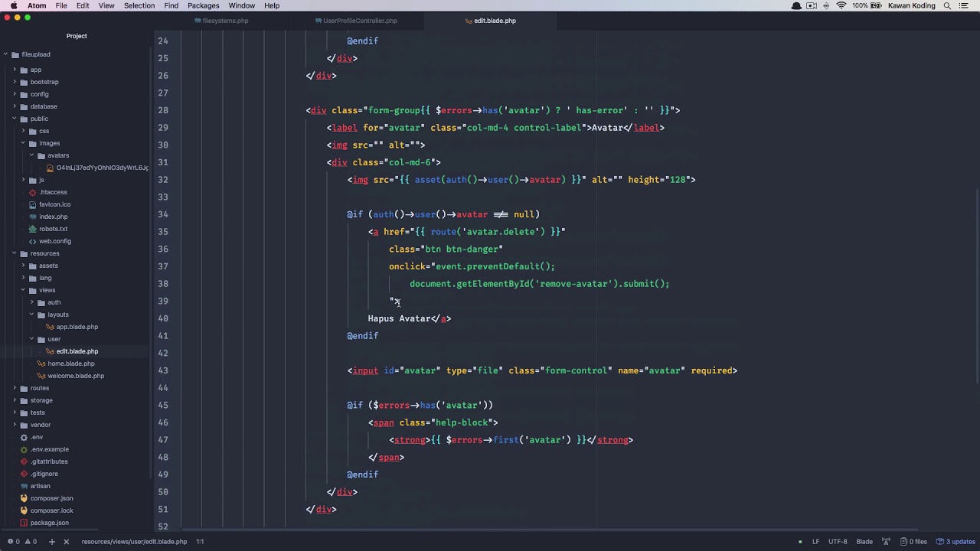980x551 pixels.
Task: Select the .gitattributes file
Action: tap(49, 461)
